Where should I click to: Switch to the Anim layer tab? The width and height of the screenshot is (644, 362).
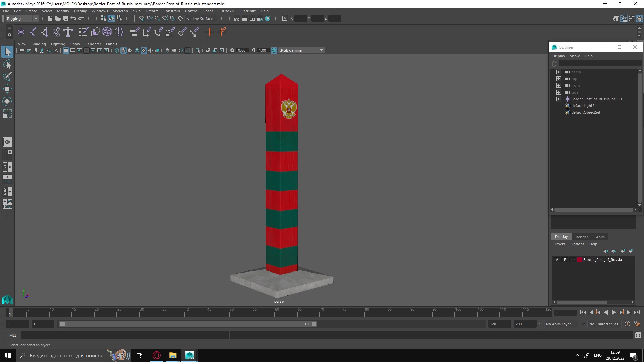tap(600, 237)
